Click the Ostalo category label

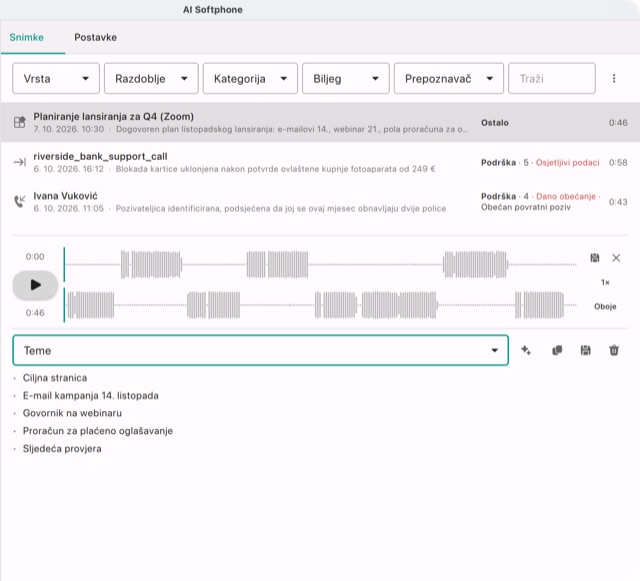point(495,122)
